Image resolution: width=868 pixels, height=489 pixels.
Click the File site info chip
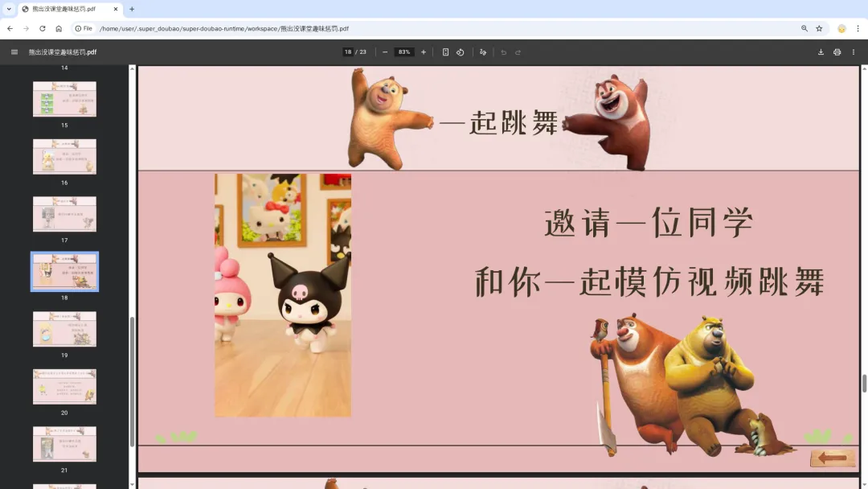point(84,28)
